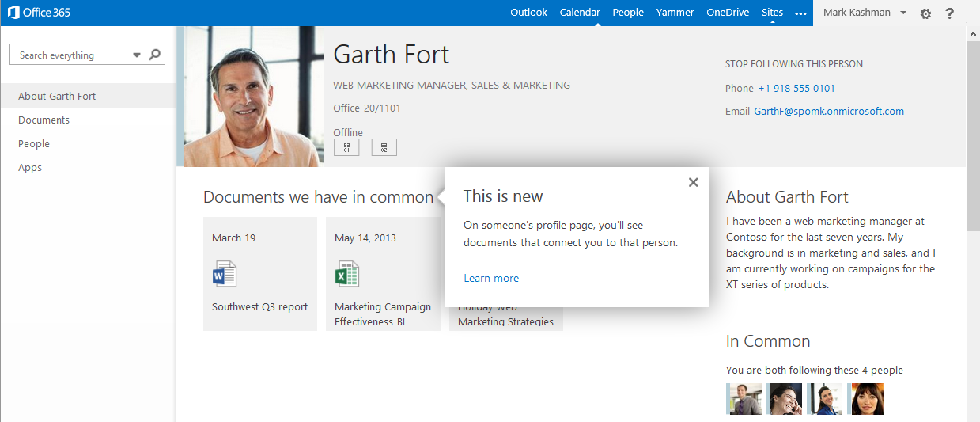This screenshot has width=980, height=422.
Task: Click the Offline status text
Action: pos(348,132)
